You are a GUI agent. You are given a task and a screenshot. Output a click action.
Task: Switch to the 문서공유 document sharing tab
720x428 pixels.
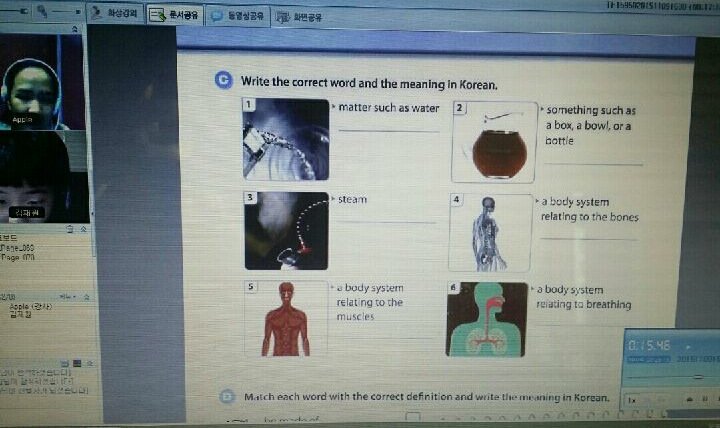click(x=176, y=15)
